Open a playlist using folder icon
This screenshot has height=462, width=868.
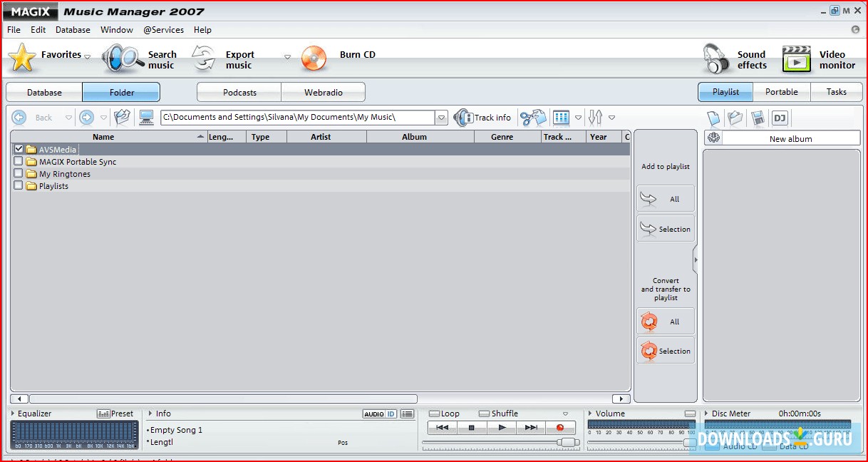click(735, 118)
